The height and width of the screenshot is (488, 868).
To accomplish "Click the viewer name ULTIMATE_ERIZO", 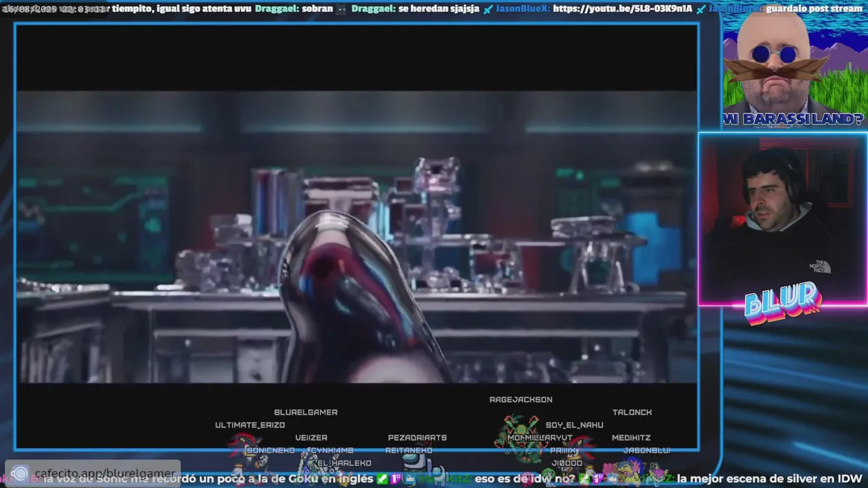I will click(250, 425).
